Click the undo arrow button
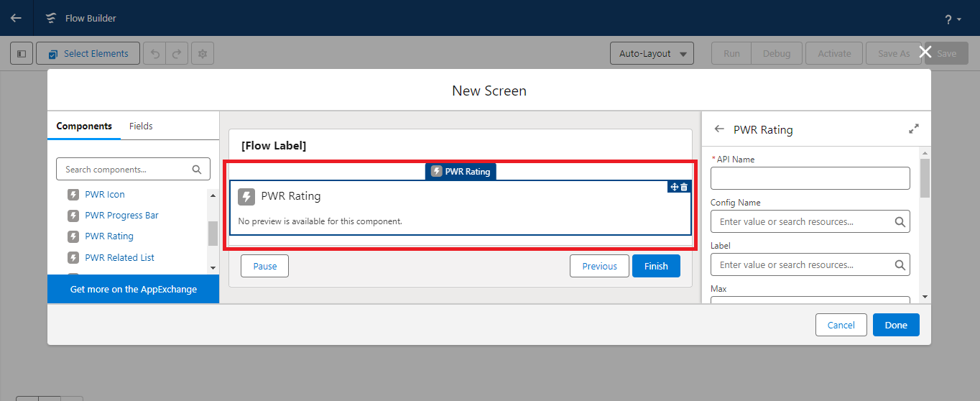Viewport: 980px width, 401px height. coord(154,53)
